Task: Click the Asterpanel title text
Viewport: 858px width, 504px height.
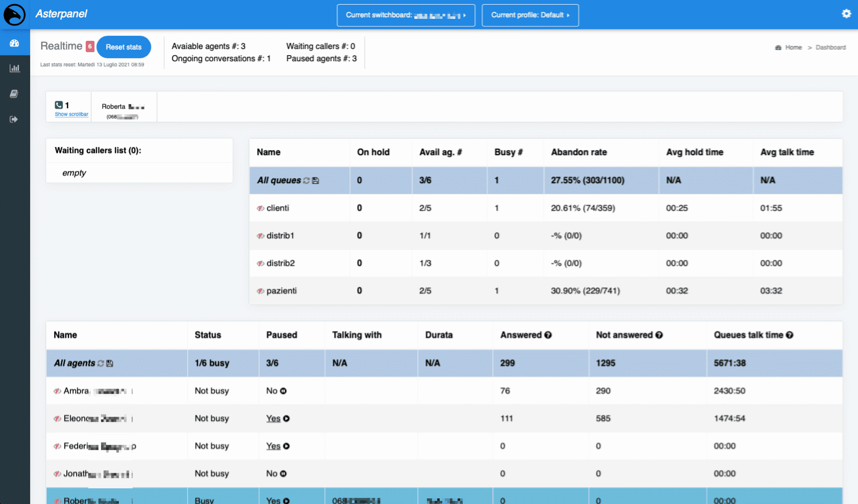Action: [61, 14]
